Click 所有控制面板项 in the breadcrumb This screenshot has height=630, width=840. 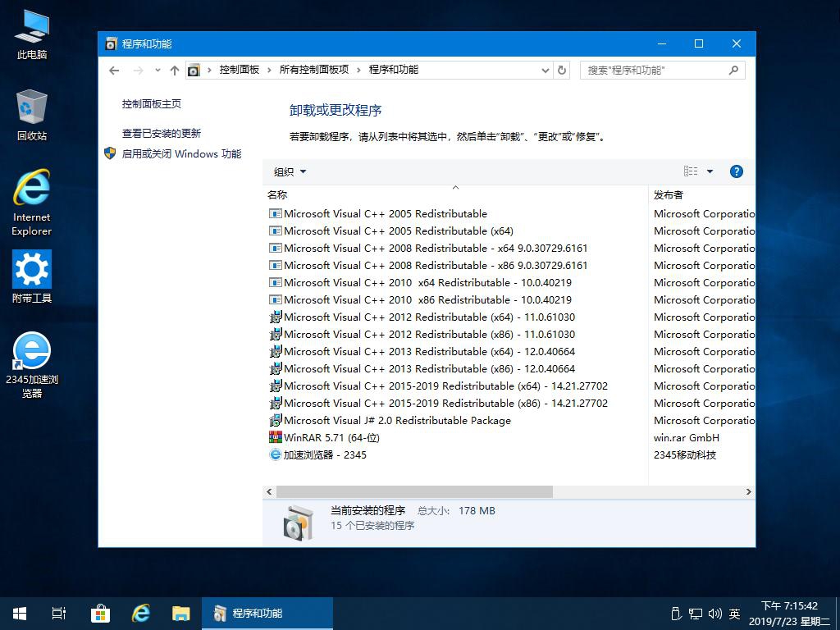tap(314, 70)
